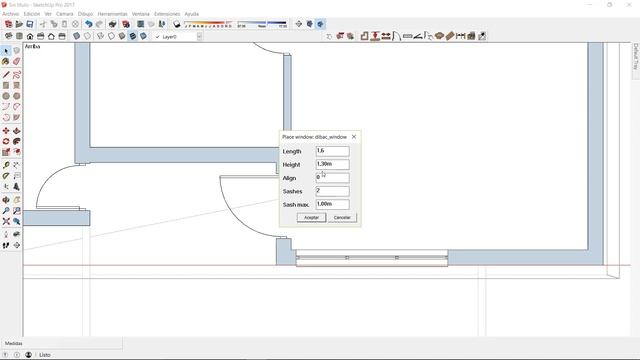Choose the Paint Bucket tool
Screen dimensions: 640x360
(x=6, y=62)
